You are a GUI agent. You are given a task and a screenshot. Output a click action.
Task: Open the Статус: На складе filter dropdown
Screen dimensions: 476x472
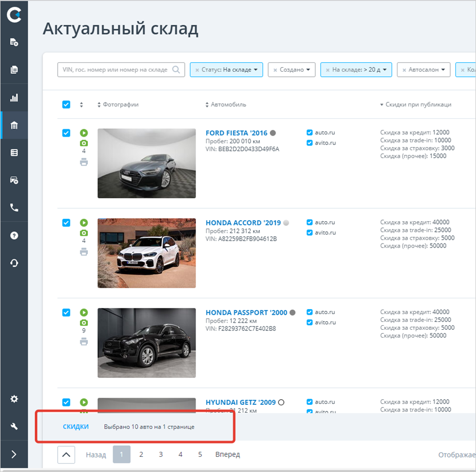[226, 69]
